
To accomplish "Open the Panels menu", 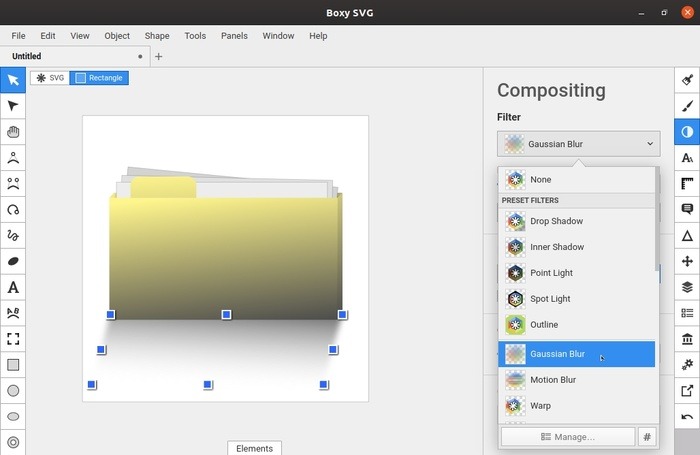I will (234, 36).
